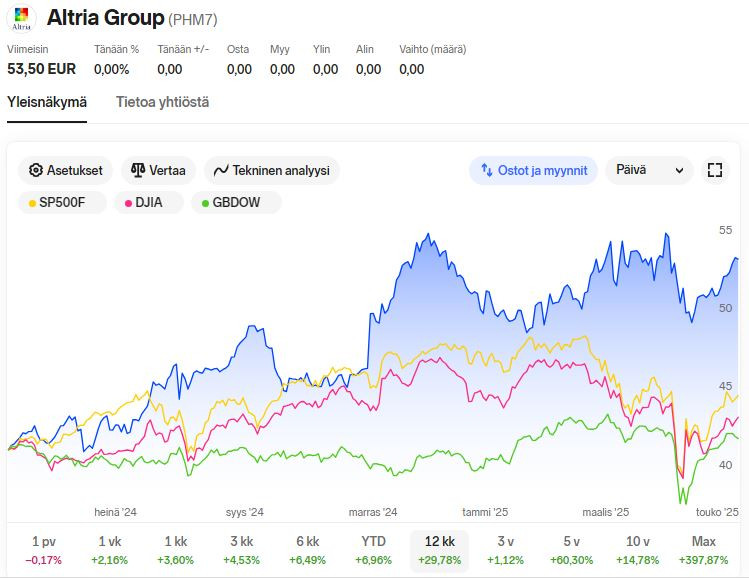Screen dimensions: 749x578
Task: Select the 1 vk time range
Action: pos(109,550)
